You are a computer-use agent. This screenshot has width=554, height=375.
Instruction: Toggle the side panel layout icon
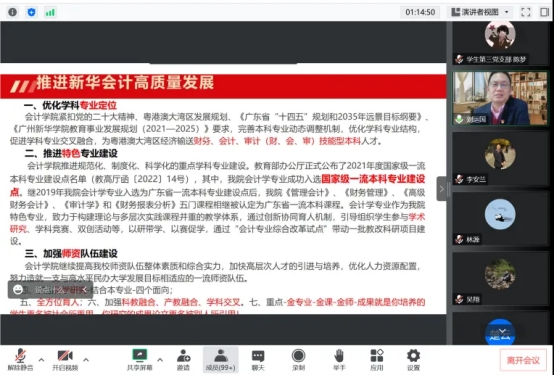click(x=544, y=12)
